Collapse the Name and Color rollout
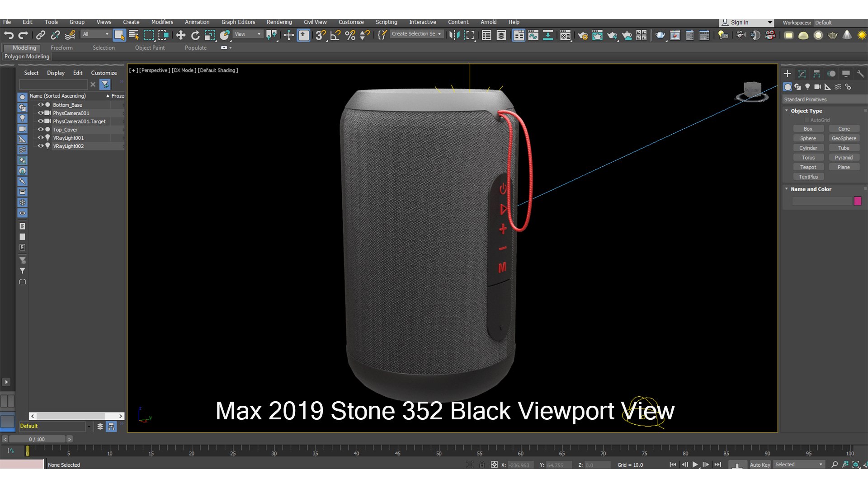The height and width of the screenshot is (488, 868). 787,189
